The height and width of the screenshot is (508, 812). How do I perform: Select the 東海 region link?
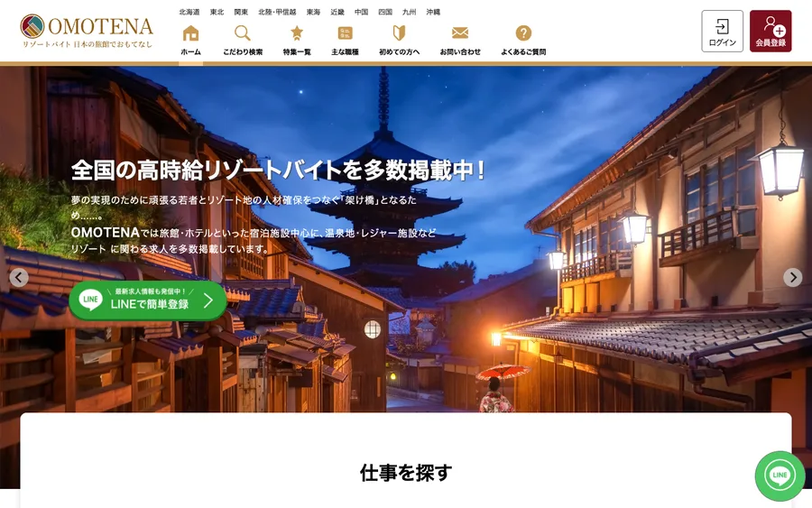tap(313, 12)
